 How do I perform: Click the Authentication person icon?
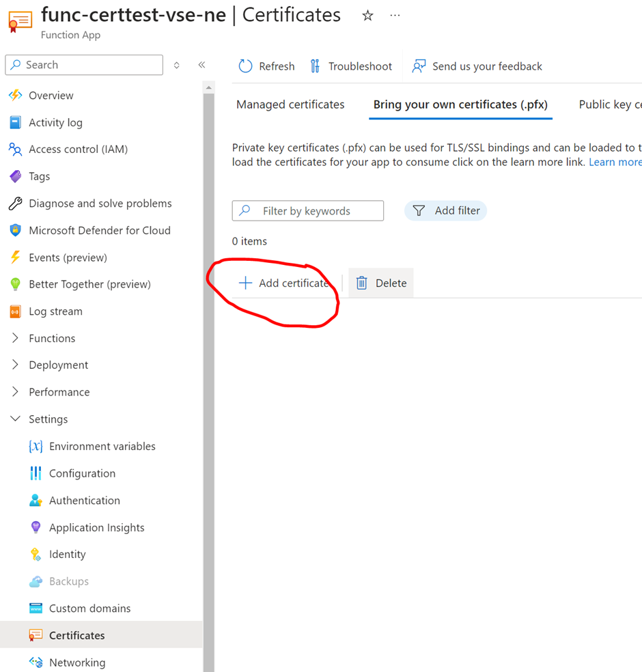(36, 500)
